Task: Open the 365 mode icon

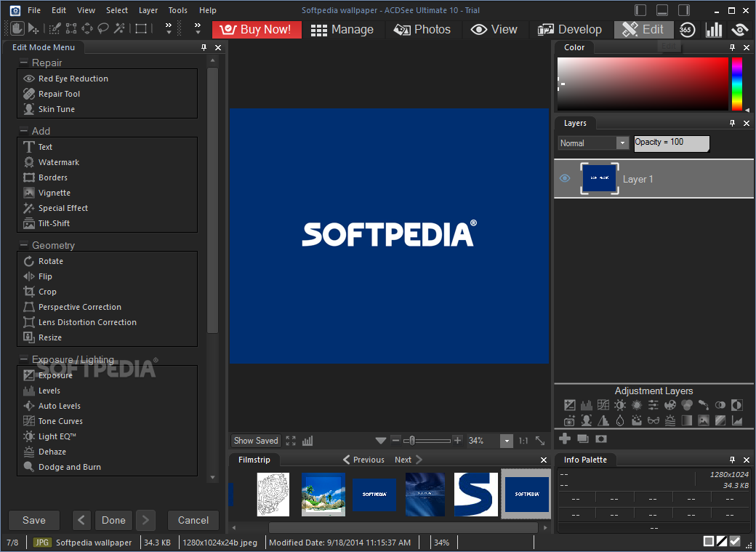Action: (x=687, y=29)
